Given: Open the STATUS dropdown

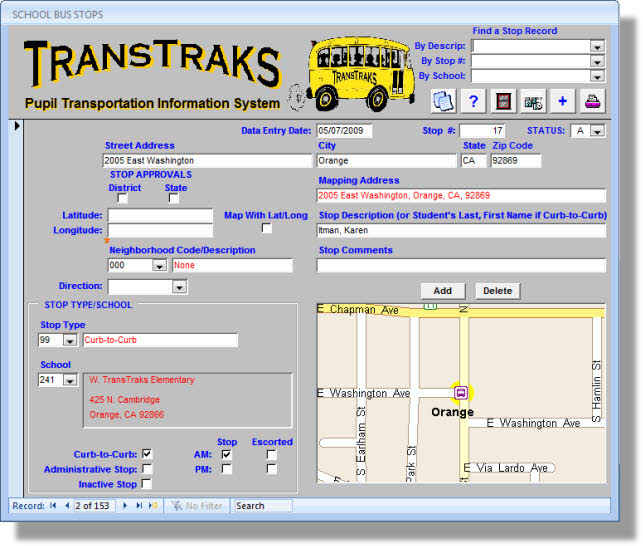Looking at the screenshot, I should coord(597,131).
